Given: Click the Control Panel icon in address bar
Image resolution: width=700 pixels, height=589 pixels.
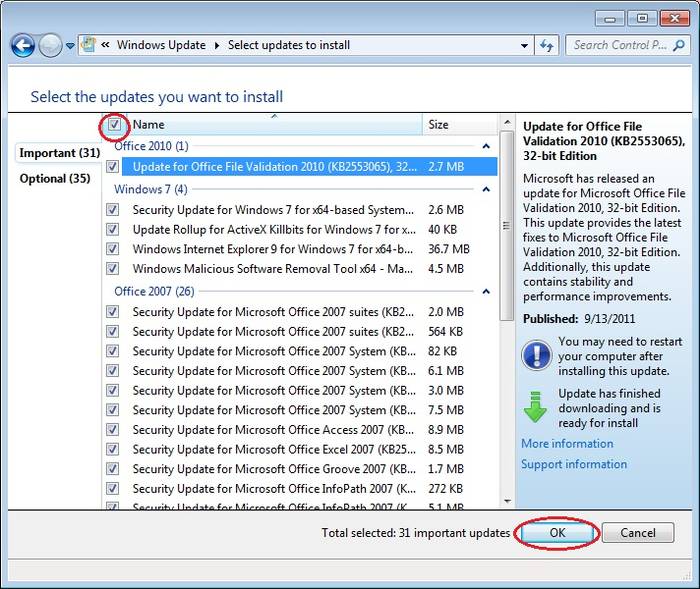Looking at the screenshot, I should (x=88, y=45).
